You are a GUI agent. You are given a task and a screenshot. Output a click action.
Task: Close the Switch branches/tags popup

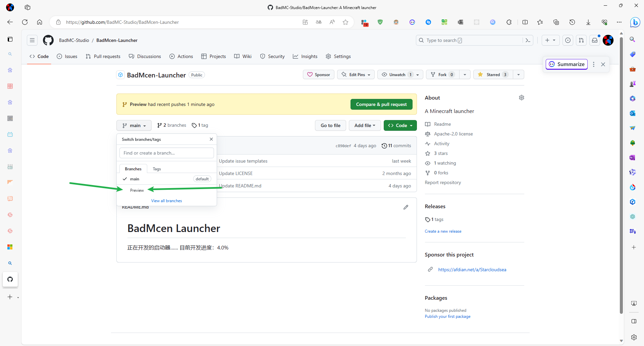(x=211, y=139)
